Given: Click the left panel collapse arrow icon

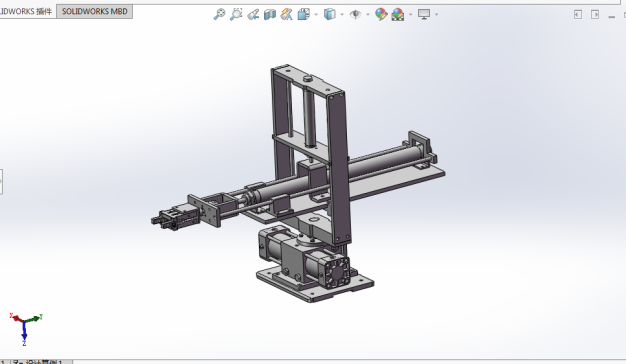Looking at the screenshot, I should [x=578, y=14].
